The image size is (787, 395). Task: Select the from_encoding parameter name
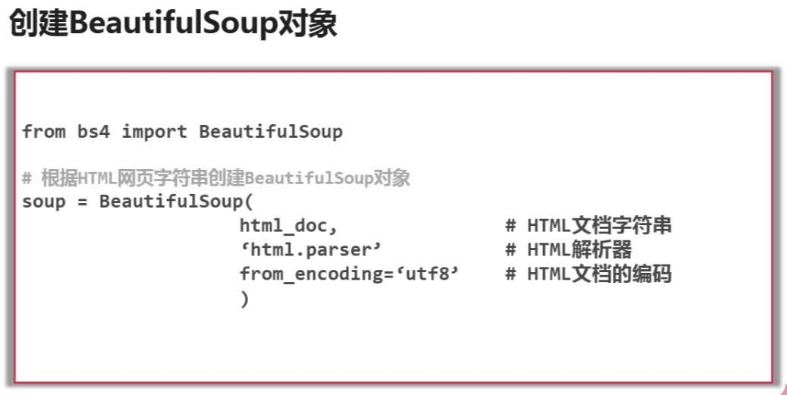pyautogui.click(x=312, y=275)
